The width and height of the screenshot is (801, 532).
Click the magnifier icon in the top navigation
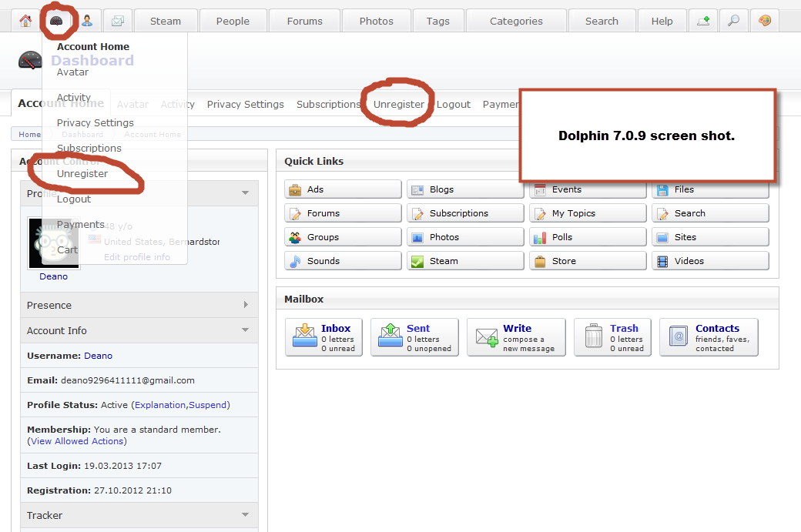pos(733,21)
